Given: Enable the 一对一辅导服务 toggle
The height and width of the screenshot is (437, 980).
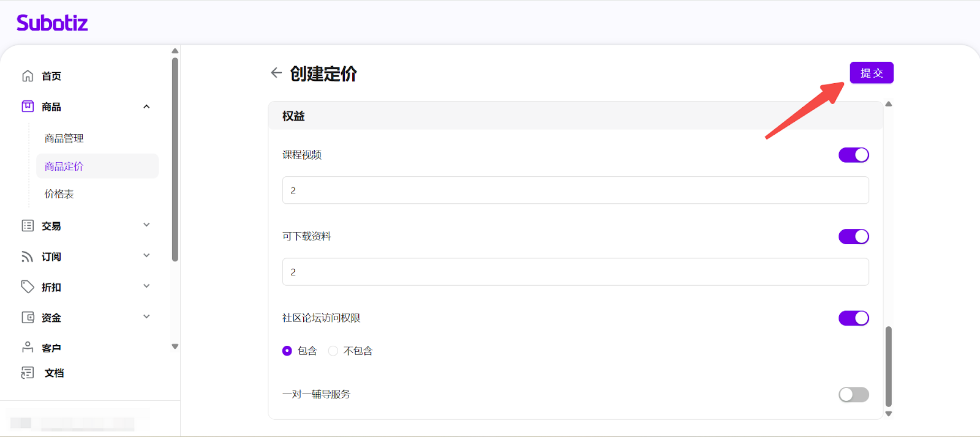Looking at the screenshot, I should pyautogui.click(x=853, y=395).
